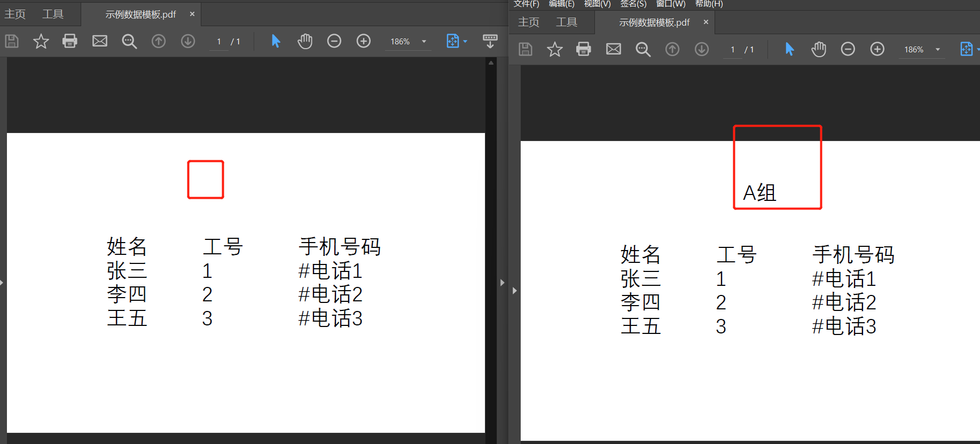Select the hand pan tool in left window

(x=305, y=41)
